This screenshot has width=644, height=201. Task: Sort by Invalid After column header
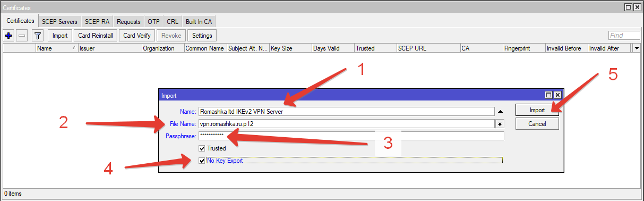609,48
